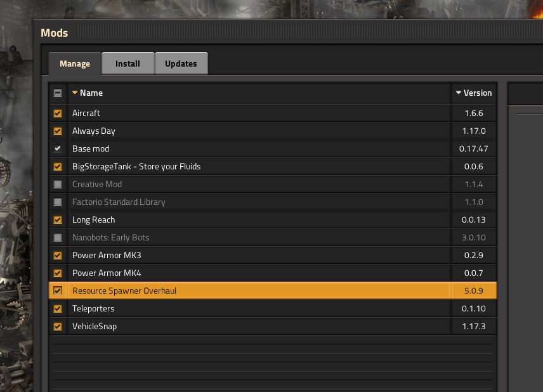Select the Long Reach mod row
The image size is (543, 392).
190,219
